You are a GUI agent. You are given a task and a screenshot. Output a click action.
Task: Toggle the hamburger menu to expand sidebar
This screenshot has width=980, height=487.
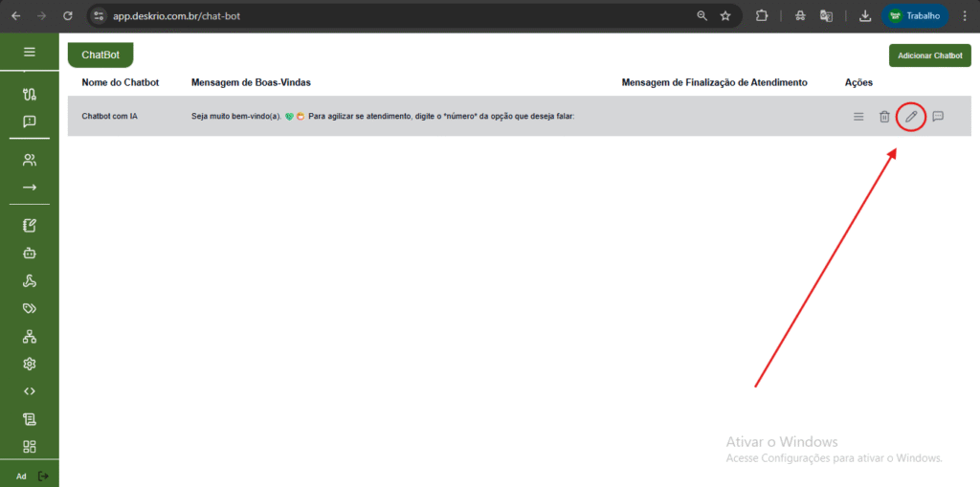pyautogui.click(x=30, y=52)
